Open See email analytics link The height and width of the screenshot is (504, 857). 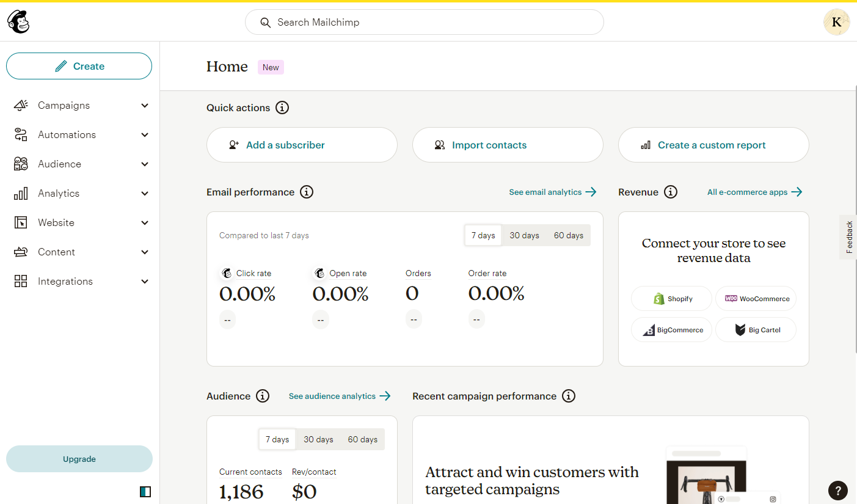(x=553, y=192)
